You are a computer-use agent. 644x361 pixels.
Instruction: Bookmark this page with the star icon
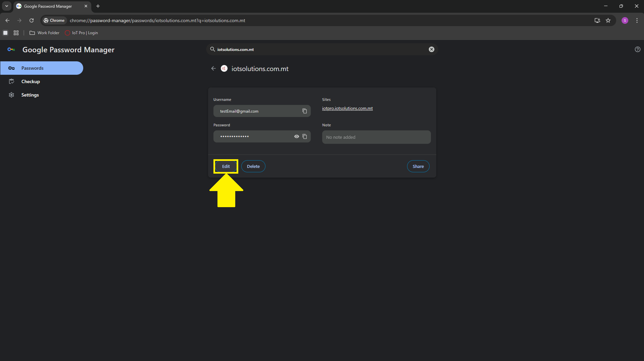[608, 20]
